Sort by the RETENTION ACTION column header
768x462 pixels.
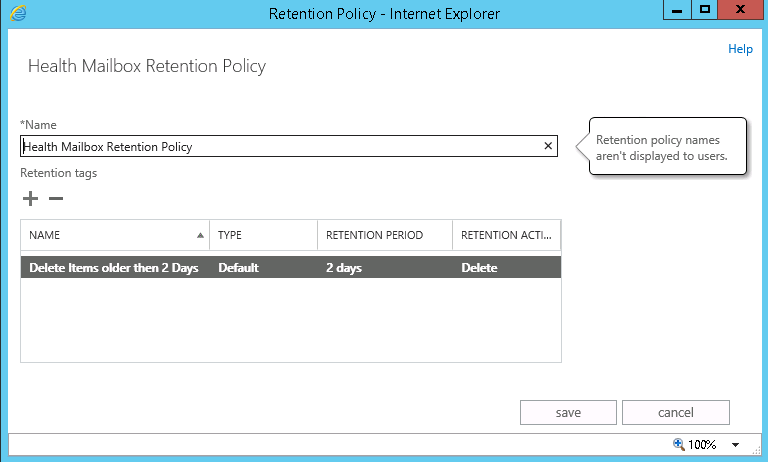[x=506, y=235]
